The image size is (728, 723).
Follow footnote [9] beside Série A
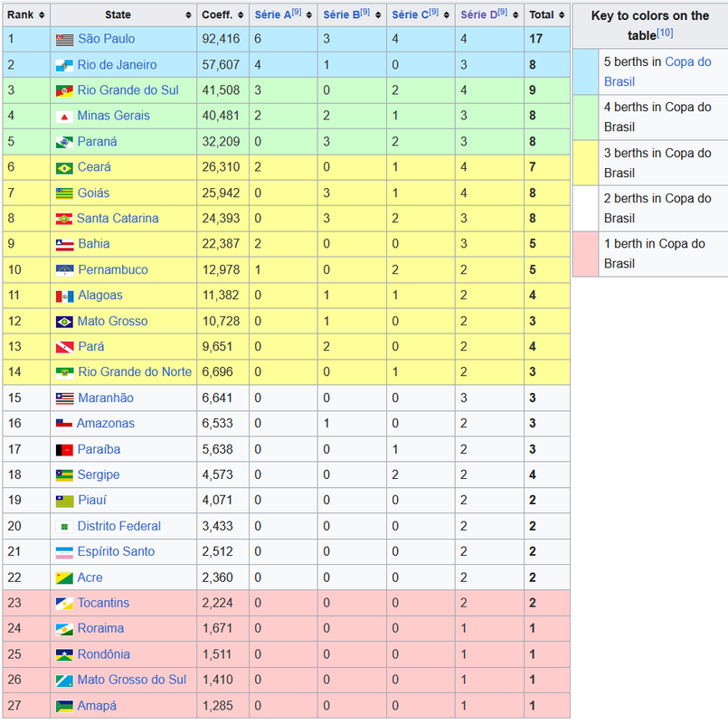point(297,12)
